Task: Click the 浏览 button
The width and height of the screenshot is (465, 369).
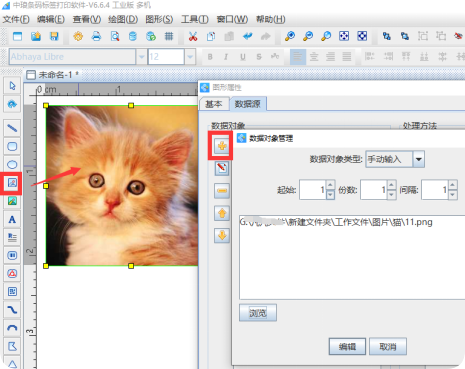Action: point(258,313)
